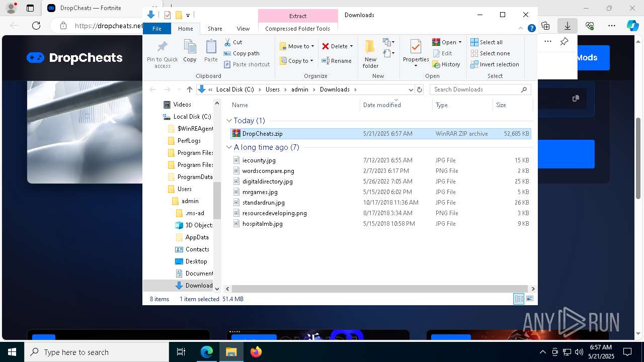The height and width of the screenshot is (362, 644).
Task: Create a New folder
Action: click(370, 54)
